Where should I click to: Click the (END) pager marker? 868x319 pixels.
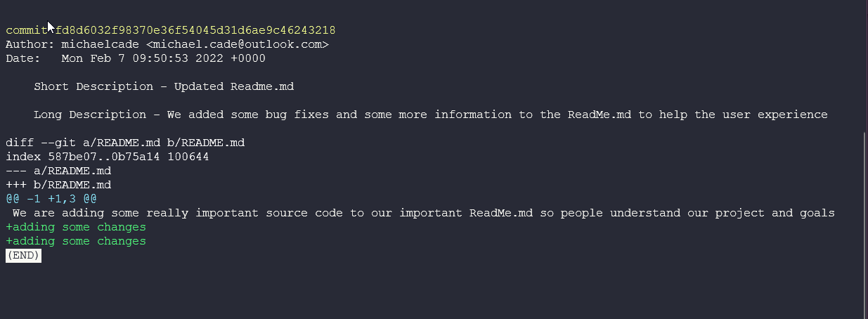coord(23,256)
